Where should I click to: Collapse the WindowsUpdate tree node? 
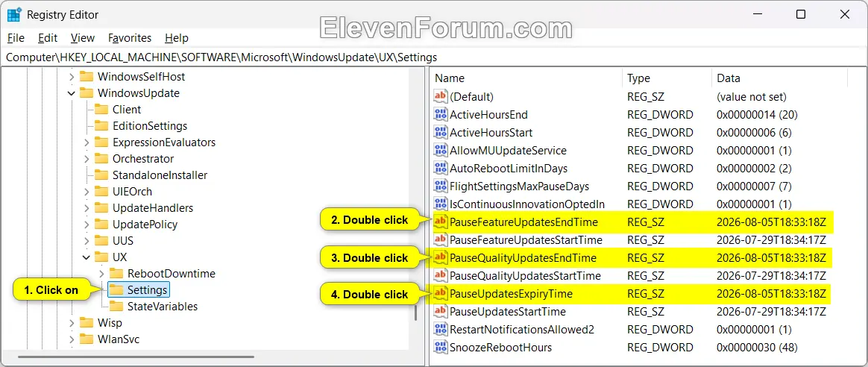[x=71, y=93]
